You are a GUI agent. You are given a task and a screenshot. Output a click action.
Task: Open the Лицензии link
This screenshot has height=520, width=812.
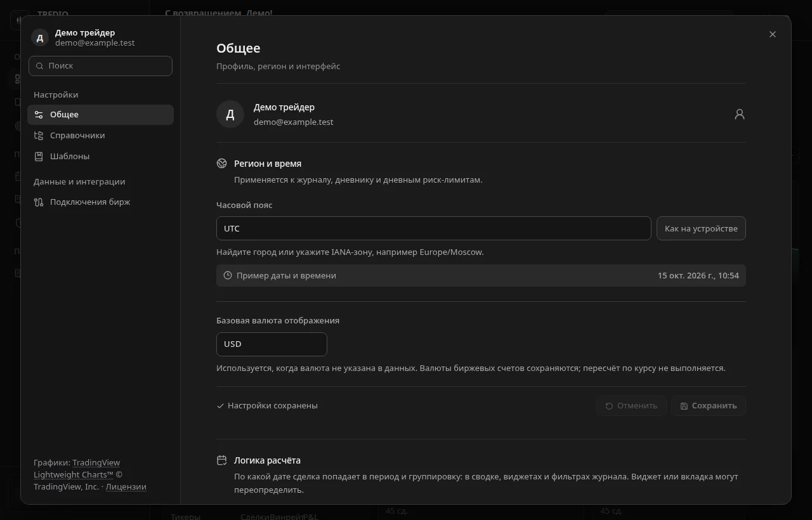[x=126, y=487]
